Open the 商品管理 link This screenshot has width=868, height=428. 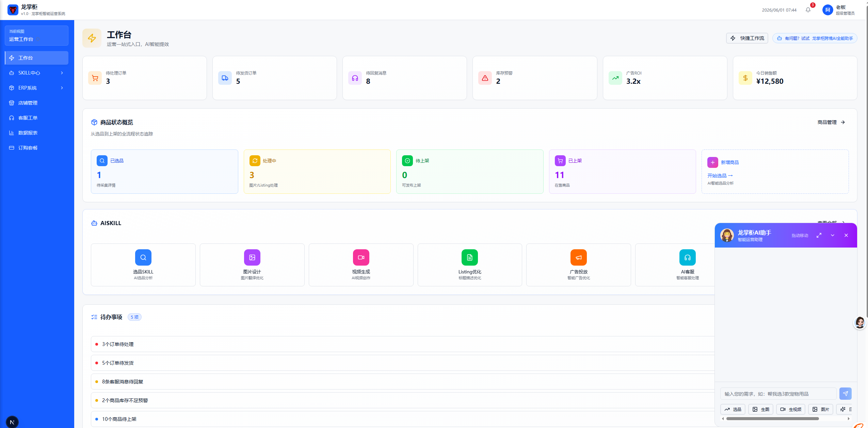pos(831,122)
